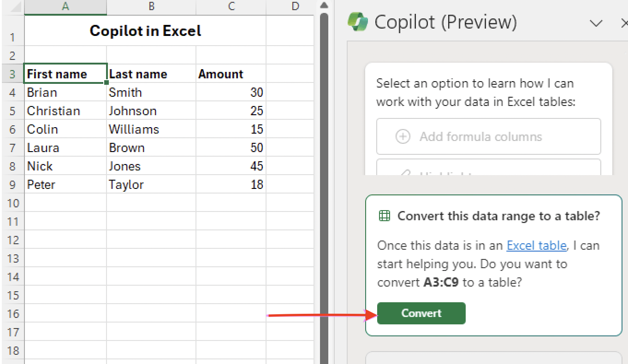
Task: Select column A header
Action: (65, 6)
